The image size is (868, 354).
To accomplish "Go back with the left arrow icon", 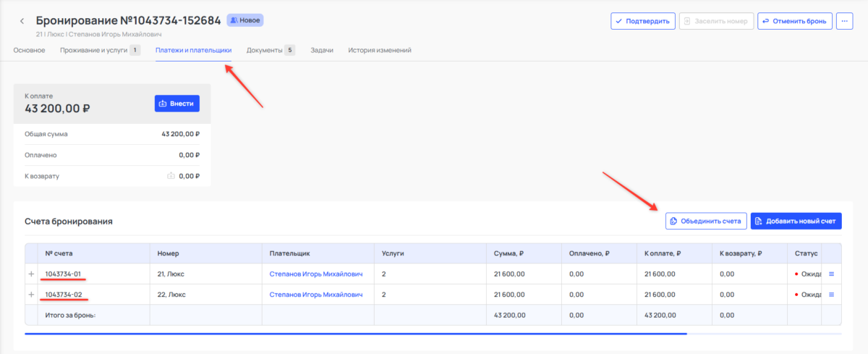I will 22,21.
